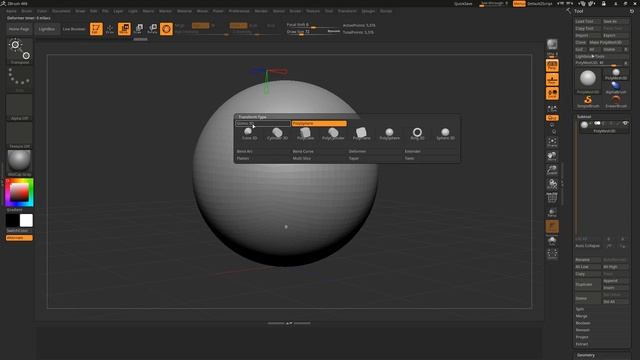Toggle Live Boolean
The image size is (640, 360).
pyautogui.click(x=74, y=29)
